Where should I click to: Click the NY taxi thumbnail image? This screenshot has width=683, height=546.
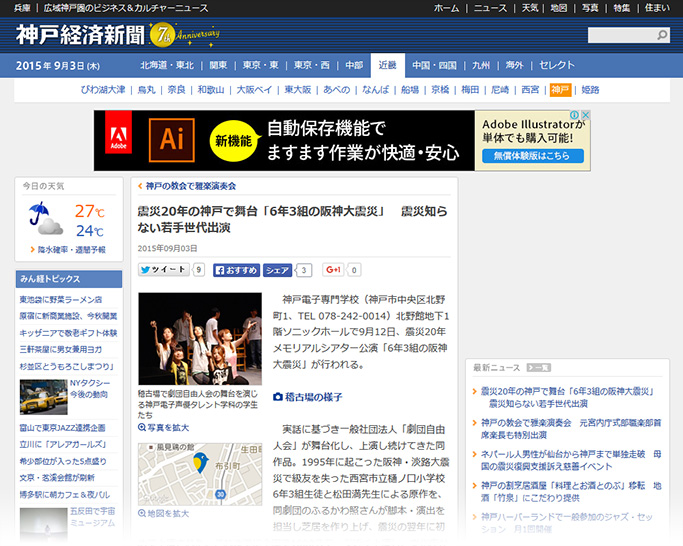[44, 397]
